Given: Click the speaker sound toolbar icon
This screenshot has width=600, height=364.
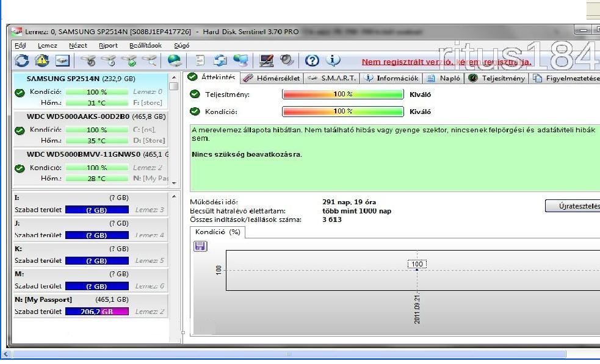Looking at the screenshot, I should click(x=287, y=60).
